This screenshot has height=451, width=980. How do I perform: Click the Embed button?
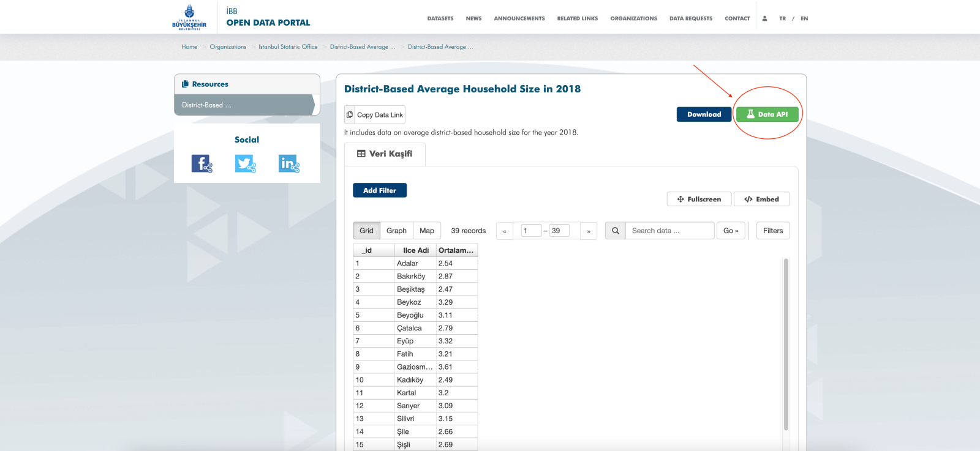(x=761, y=199)
